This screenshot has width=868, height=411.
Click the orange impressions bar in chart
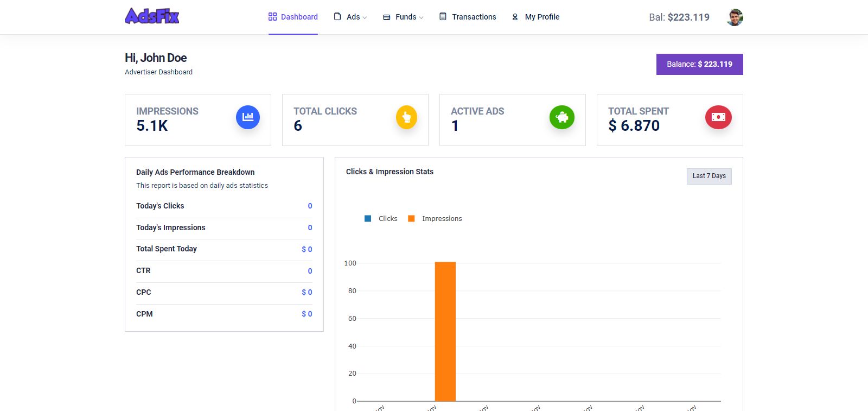click(445, 331)
